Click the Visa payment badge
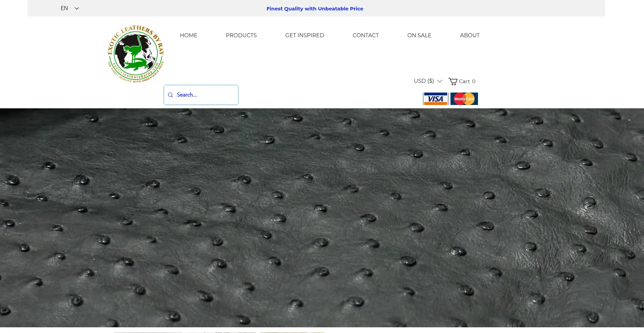 point(435,99)
